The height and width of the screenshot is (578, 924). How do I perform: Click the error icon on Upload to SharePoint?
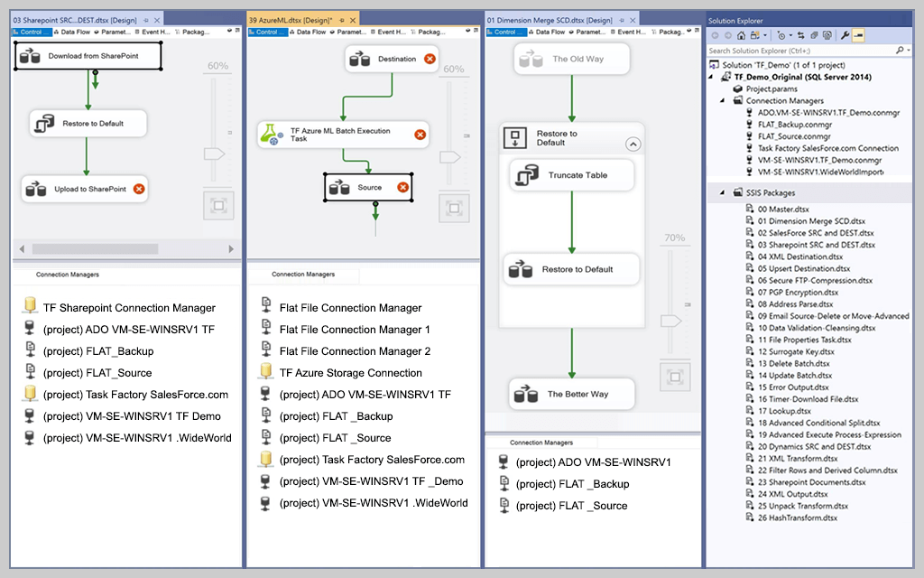[x=139, y=189]
